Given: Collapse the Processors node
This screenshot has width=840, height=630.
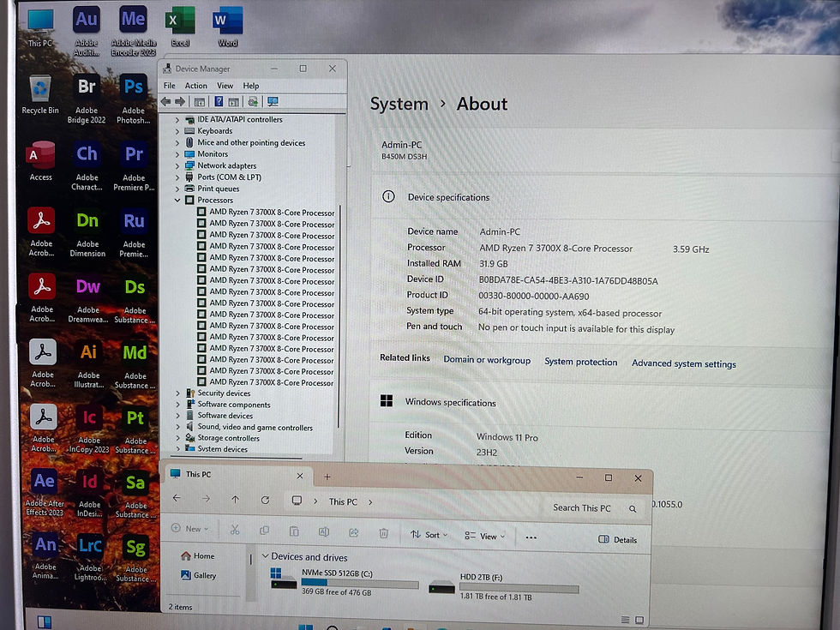Looking at the screenshot, I should click(x=177, y=200).
